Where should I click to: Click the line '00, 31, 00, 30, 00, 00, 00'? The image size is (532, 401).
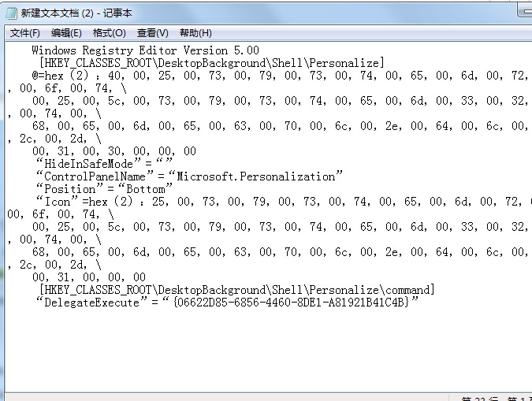coord(114,151)
